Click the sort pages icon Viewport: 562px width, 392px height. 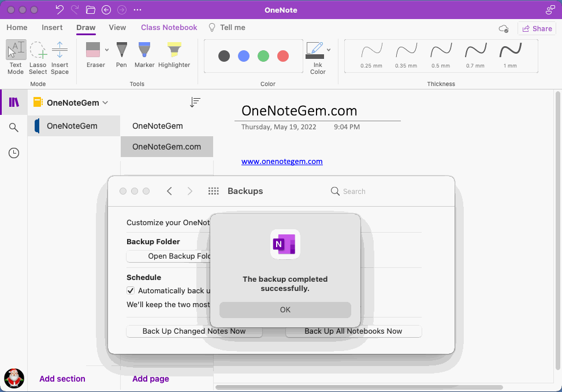click(195, 102)
